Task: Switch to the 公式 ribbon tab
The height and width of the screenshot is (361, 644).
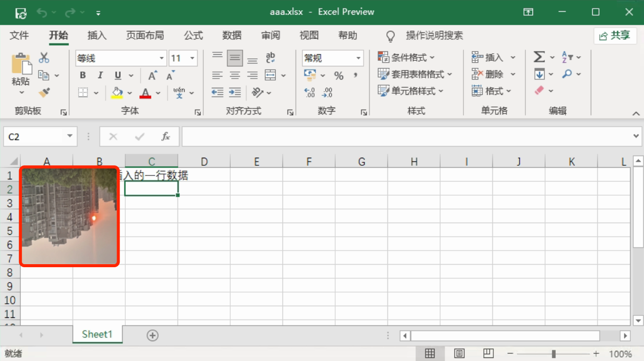Action: (x=193, y=35)
